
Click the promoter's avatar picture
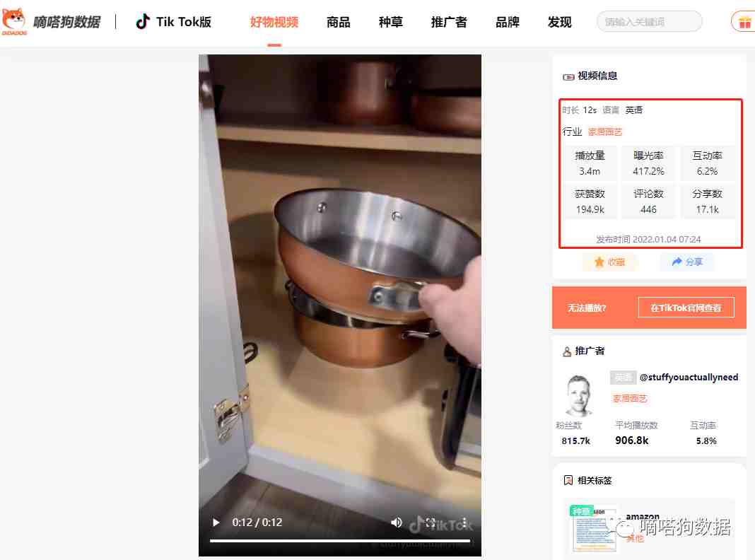579,395
